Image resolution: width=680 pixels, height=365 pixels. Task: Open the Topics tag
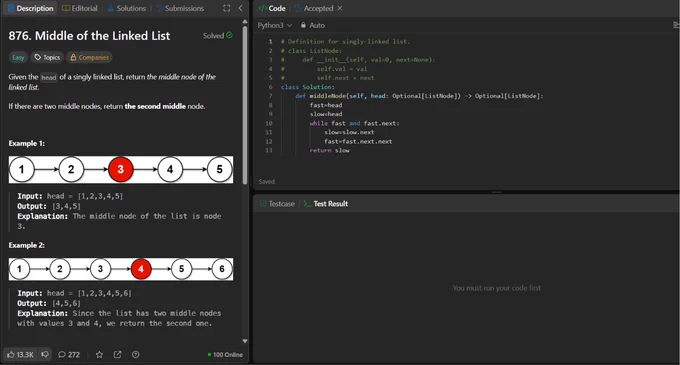[47, 57]
